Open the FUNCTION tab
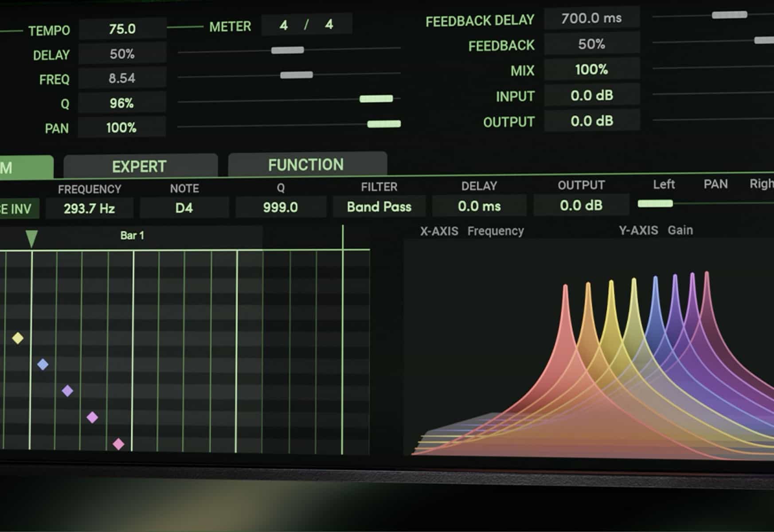 pos(306,165)
